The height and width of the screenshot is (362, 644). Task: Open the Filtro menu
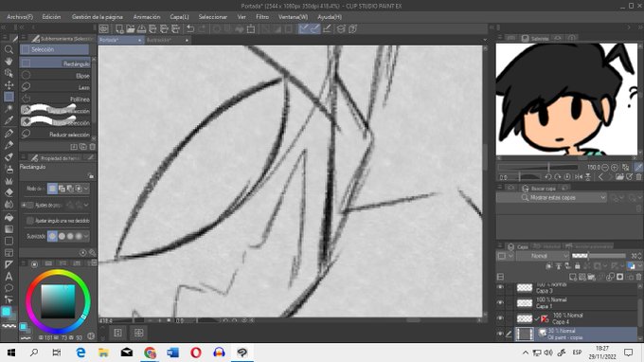click(262, 17)
